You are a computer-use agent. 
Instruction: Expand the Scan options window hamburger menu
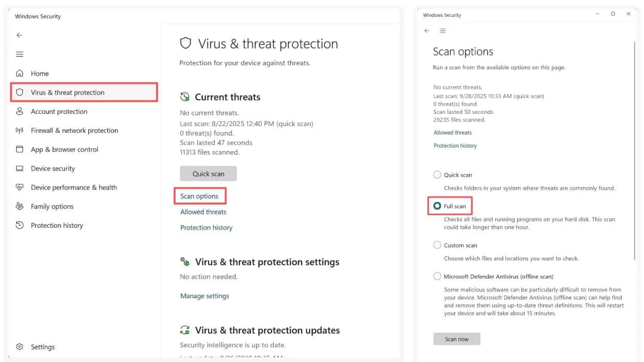point(443,31)
